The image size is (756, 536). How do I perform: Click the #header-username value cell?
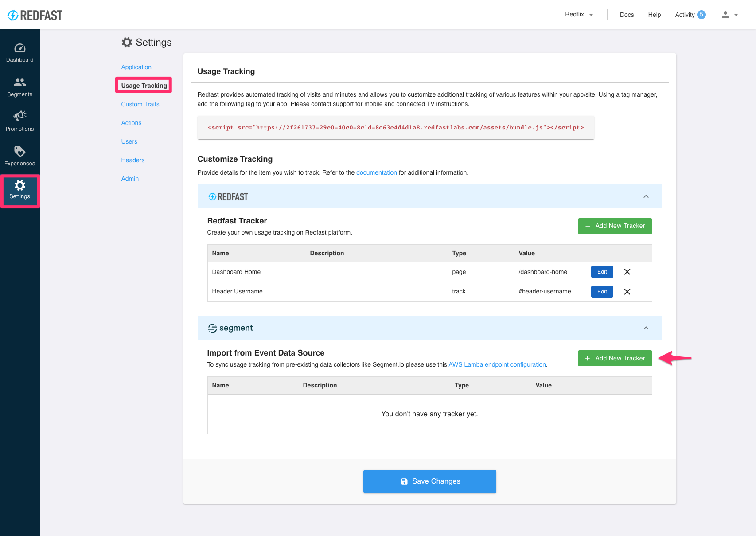click(545, 291)
